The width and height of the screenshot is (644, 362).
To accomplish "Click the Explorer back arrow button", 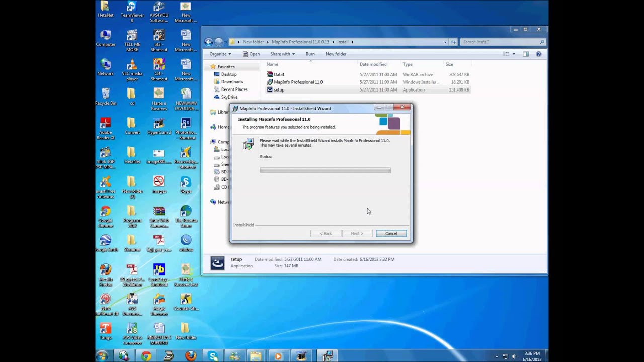I will coord(209,42).
